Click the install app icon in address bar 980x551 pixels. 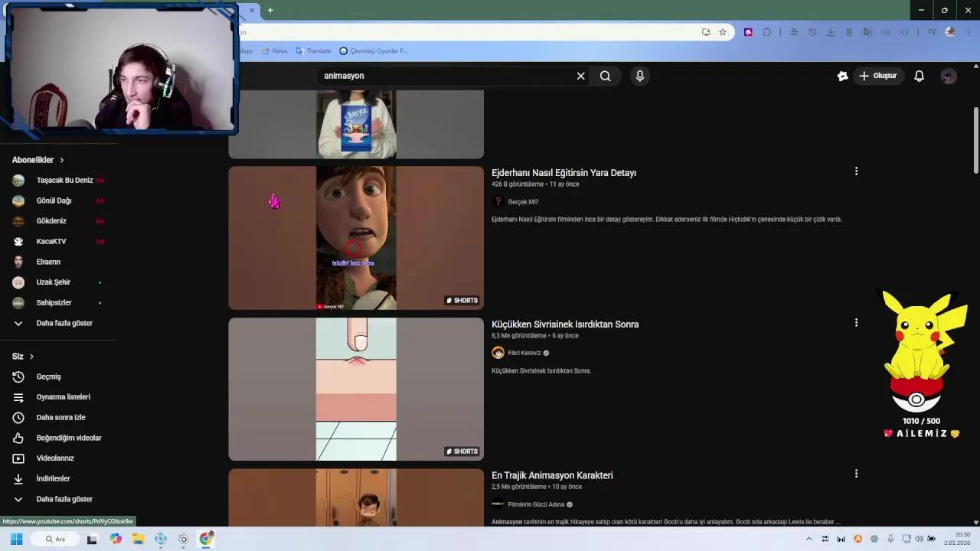point(706,32)
